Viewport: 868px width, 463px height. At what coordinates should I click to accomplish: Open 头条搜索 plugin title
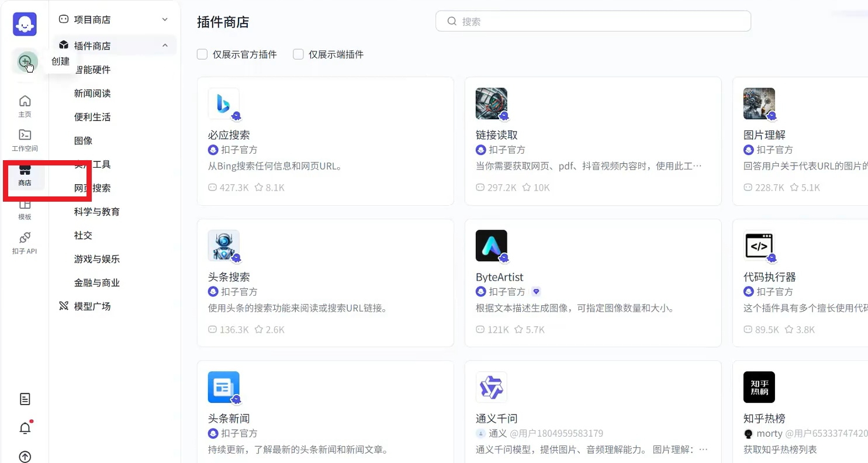pyautogui.click(x=229, y=277)
